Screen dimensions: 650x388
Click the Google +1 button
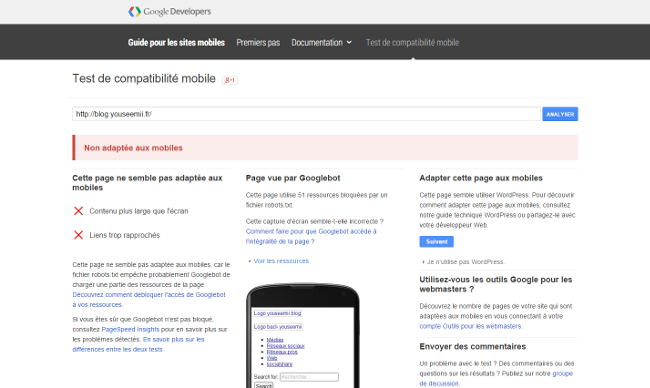tap(230, 80)
